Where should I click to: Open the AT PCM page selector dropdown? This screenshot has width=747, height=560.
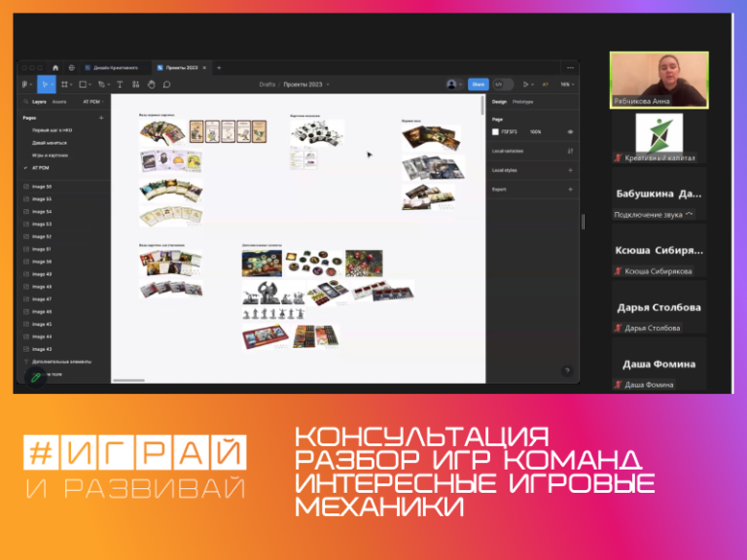(x=93, y=101)
